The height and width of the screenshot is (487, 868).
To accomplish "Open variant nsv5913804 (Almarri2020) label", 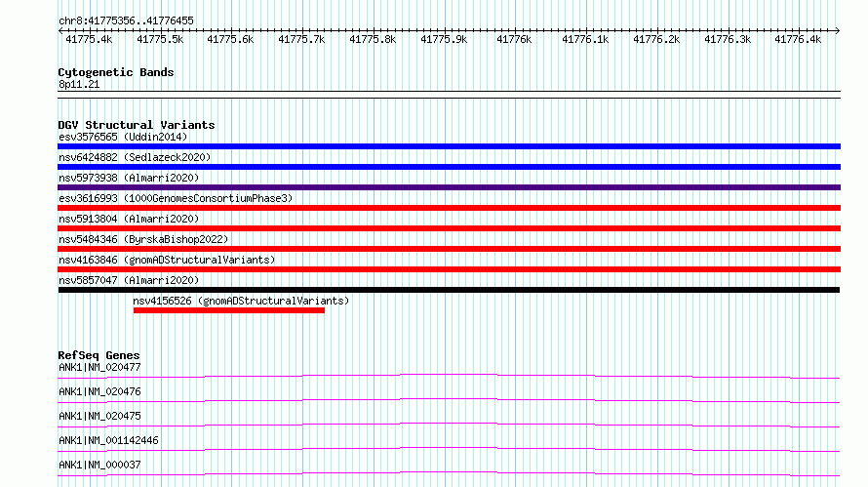I will pos(129,219).
